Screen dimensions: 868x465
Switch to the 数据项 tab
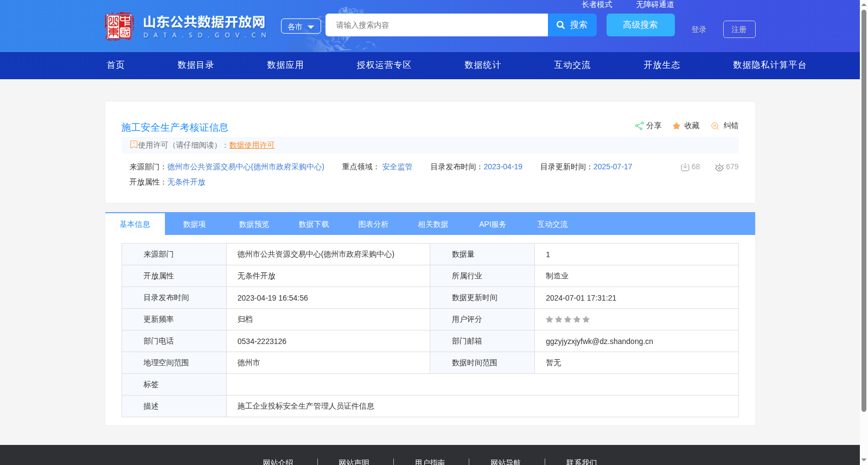click(x=195, y=224)
